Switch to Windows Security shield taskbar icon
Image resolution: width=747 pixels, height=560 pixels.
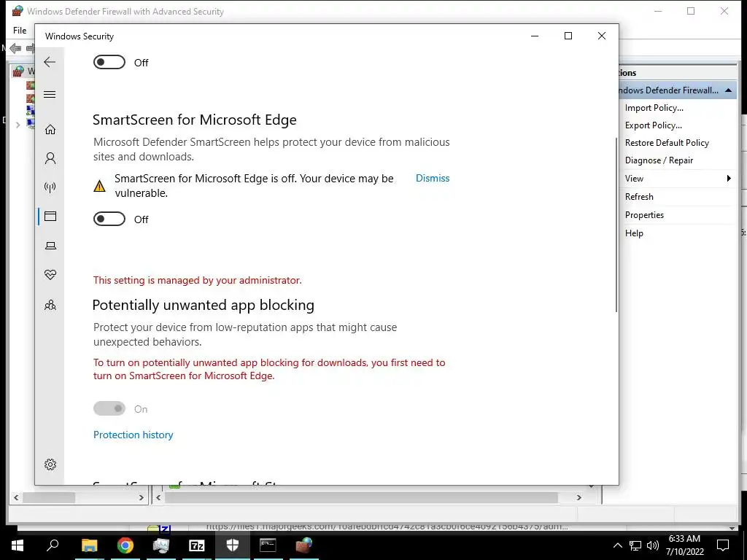click(x=233, y=545)
